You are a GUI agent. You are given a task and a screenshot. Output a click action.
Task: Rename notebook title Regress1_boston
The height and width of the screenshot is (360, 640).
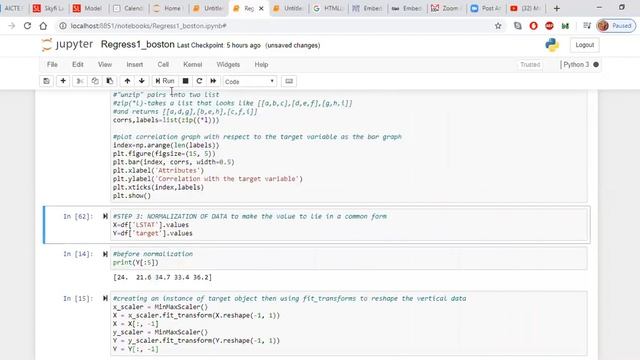coord(138,44)
